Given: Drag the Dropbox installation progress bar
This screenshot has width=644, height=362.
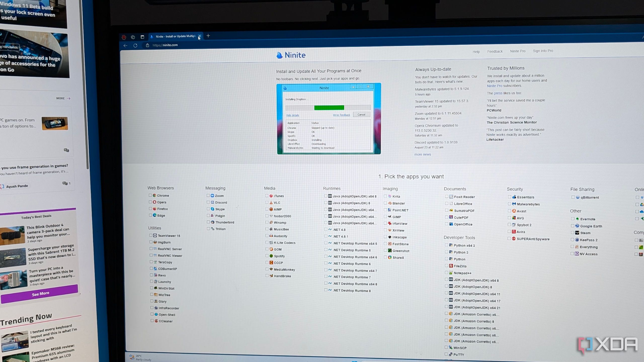Looking at the screenshot, I should click(x=327, y=107).
